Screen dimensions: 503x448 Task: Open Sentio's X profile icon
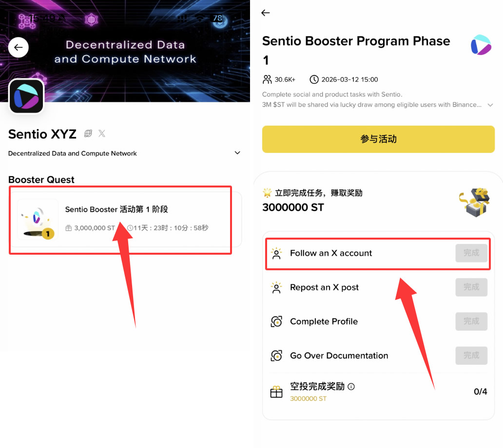click(102, 133)
